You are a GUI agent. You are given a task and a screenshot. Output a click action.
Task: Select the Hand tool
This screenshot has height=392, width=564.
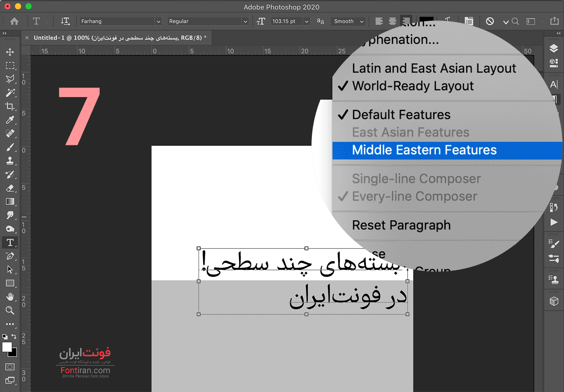10,297
